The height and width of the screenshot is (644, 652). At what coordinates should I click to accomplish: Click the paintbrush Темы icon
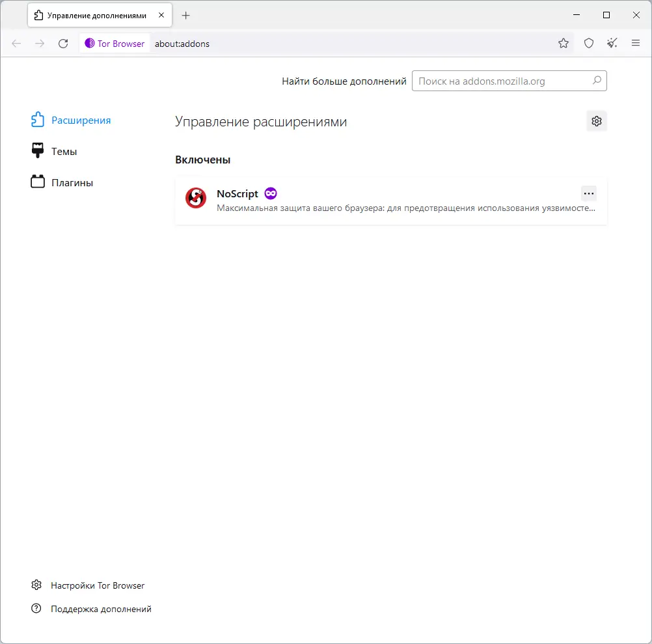click(38, 150)
